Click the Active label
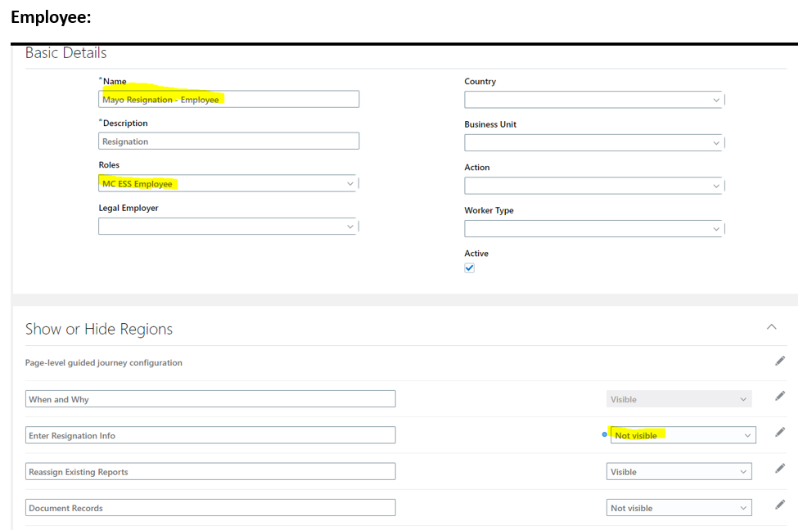The height and width of the screenshot is (530, 812). click(476, 253)
